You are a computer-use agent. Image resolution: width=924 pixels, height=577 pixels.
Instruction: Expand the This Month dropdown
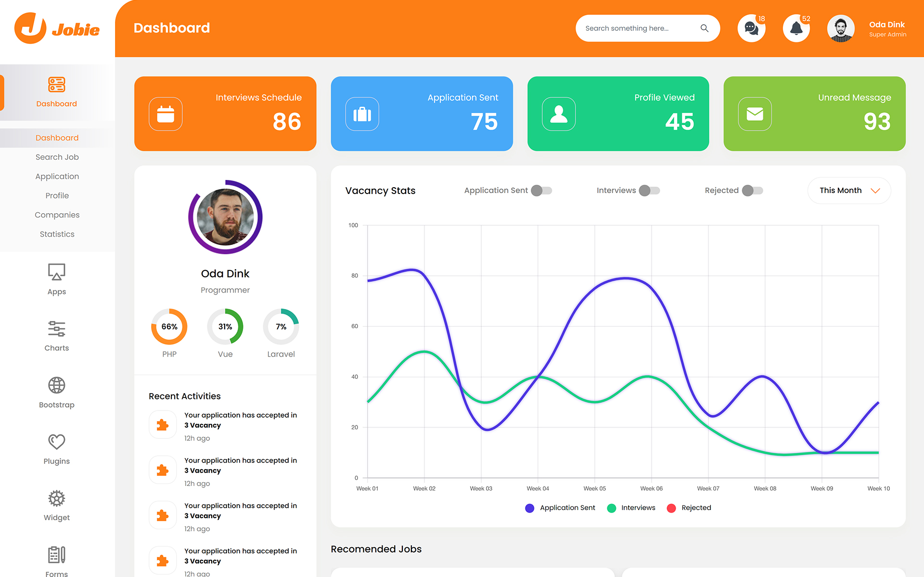(849, 191)
